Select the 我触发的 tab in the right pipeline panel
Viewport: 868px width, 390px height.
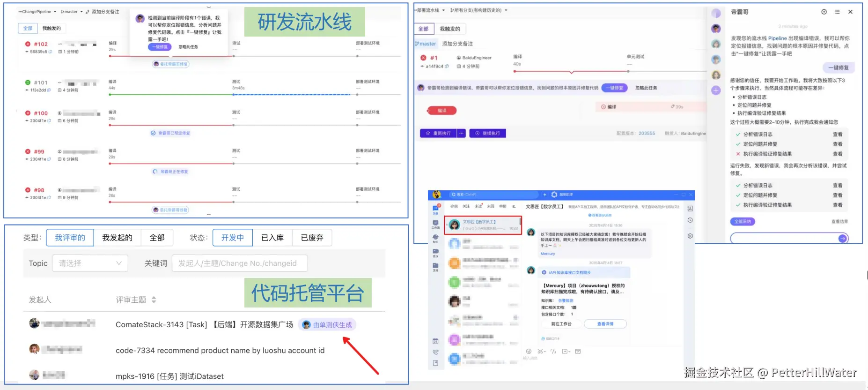449,29
